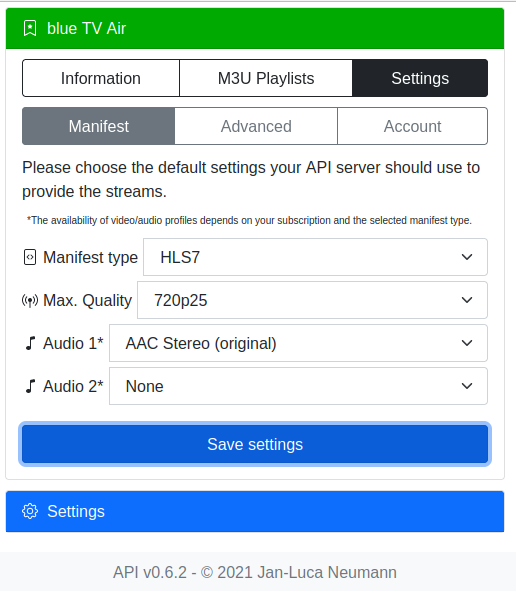Switch to the Information tab
Viewport: 516px width, 591px height.
click(101, 78)
